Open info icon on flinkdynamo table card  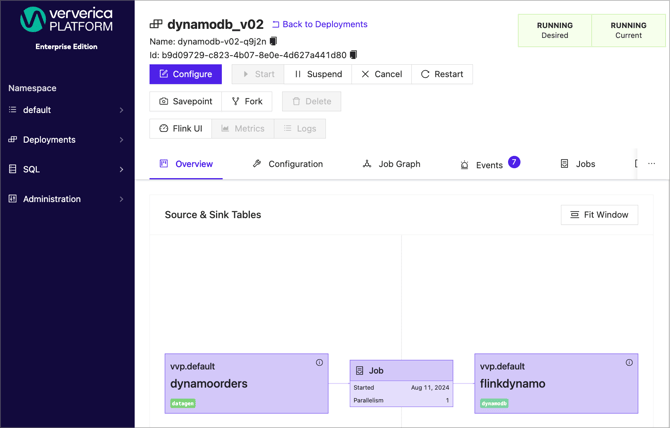coord(629,363)
